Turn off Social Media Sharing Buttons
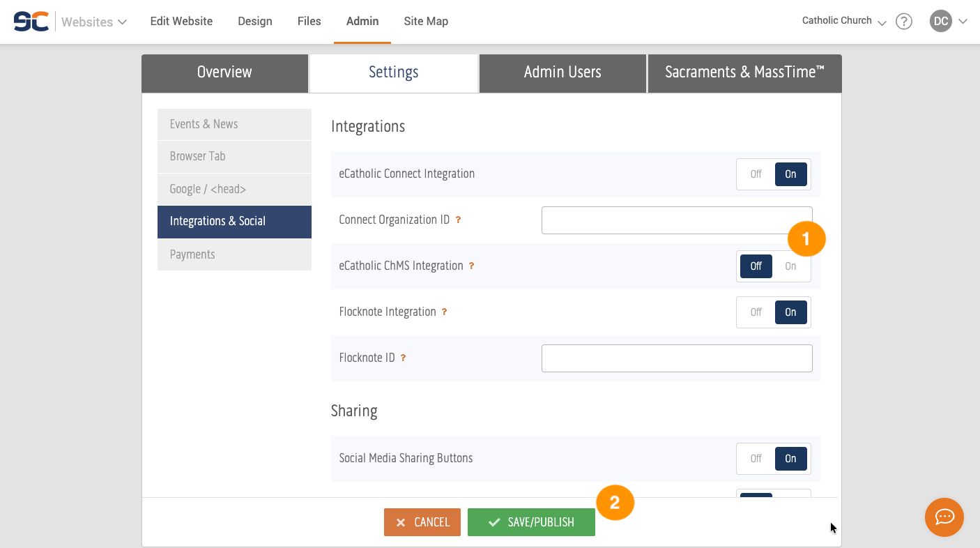This screenshot has width=980, height=548. [756, 459]
